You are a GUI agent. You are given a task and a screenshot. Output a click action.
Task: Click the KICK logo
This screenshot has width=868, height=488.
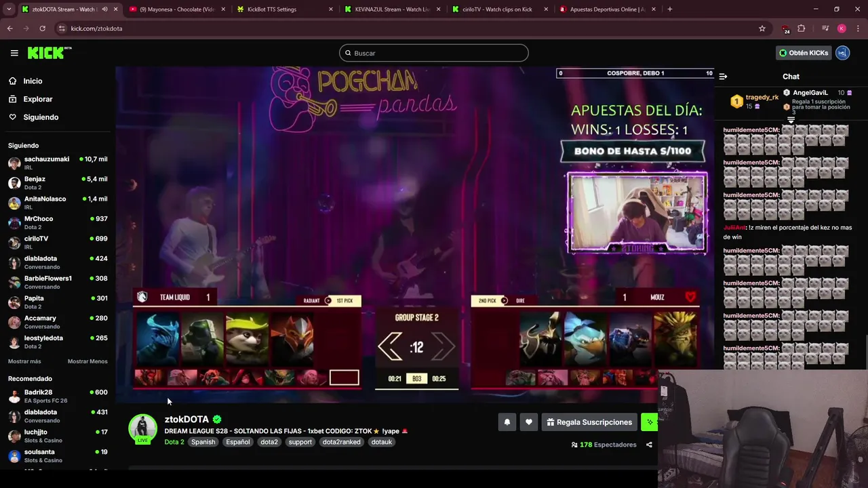[x=49, y=53]
